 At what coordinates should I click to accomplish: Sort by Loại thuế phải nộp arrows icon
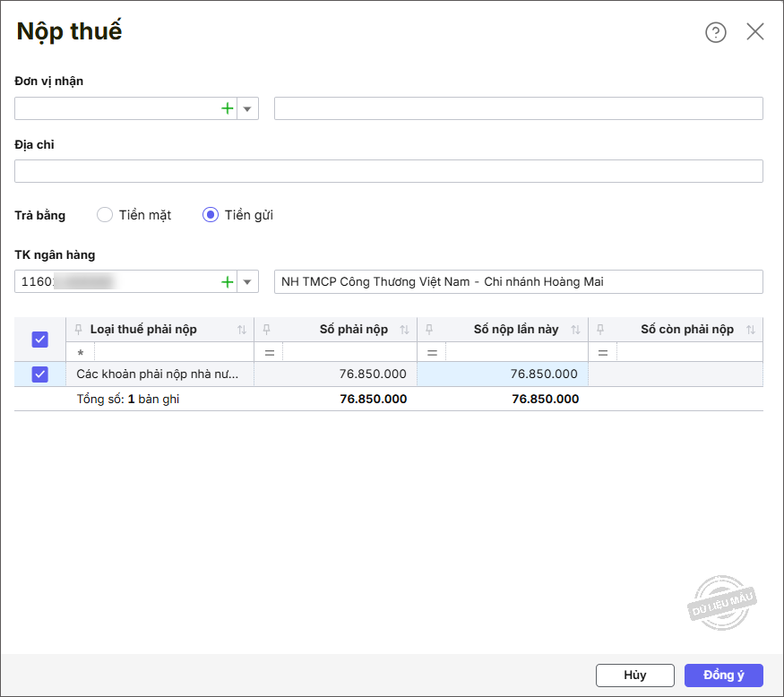[242, 330]
